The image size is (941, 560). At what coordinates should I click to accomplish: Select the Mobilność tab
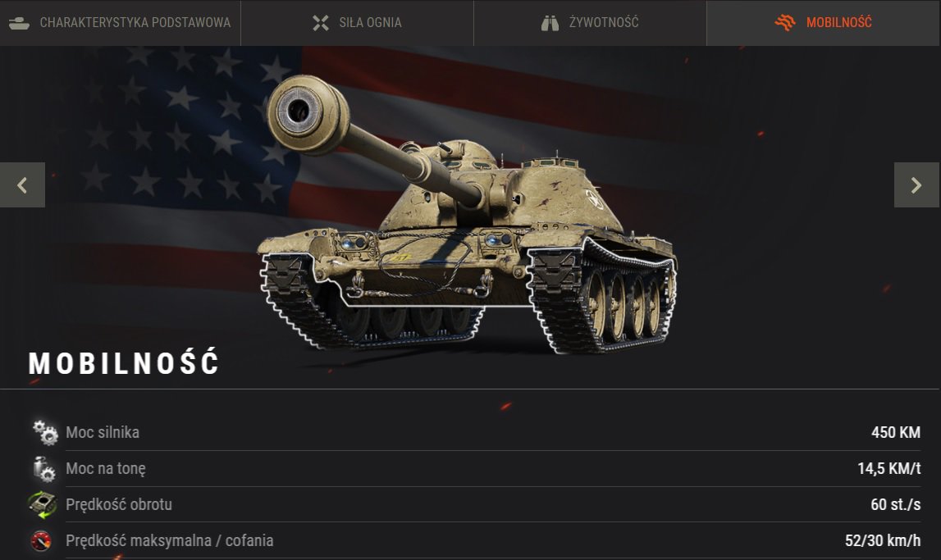click(824, 23)
